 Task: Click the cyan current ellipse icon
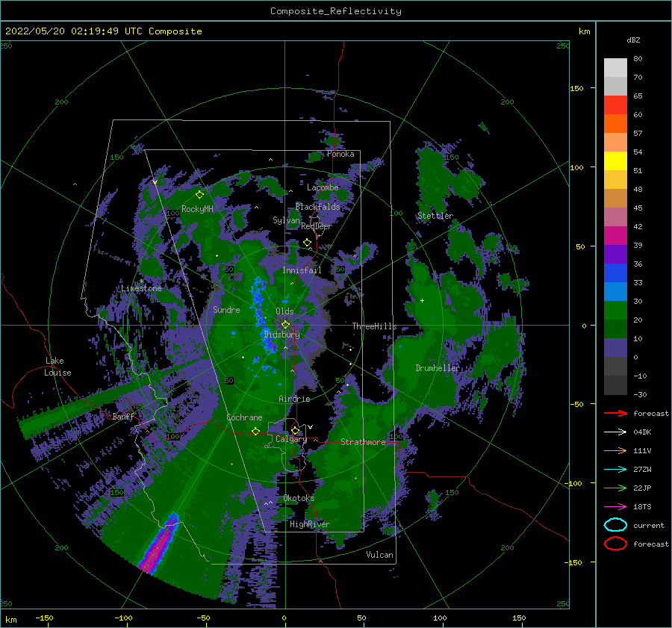click(615, 525)
